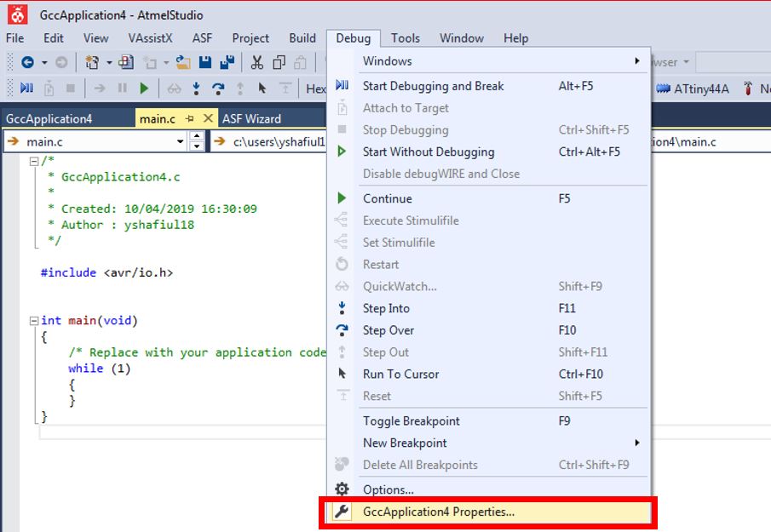Choose Start Debugging and Break menu item

[x=489, y=86]
